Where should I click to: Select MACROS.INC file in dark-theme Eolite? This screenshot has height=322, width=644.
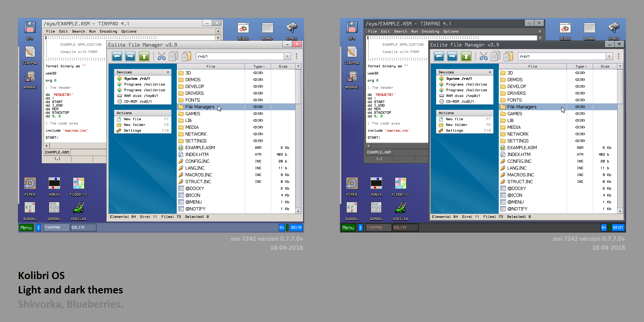(x=558, y=175)
